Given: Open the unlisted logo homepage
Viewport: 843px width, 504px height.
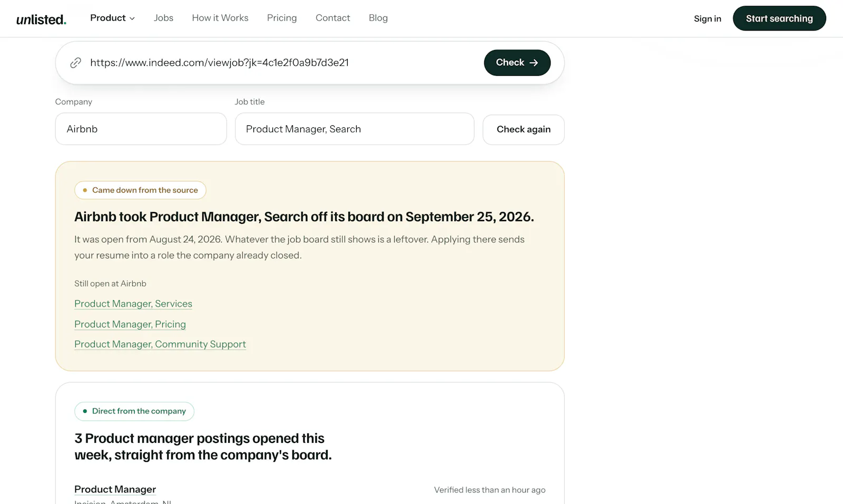Looking at the screenshot, I should (x=41, y=19).
